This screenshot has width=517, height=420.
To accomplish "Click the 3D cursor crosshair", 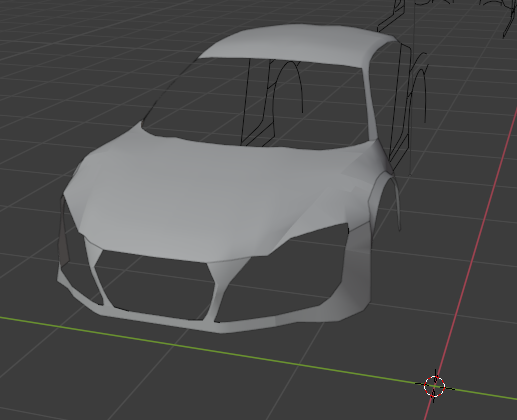I will (435, 386).
